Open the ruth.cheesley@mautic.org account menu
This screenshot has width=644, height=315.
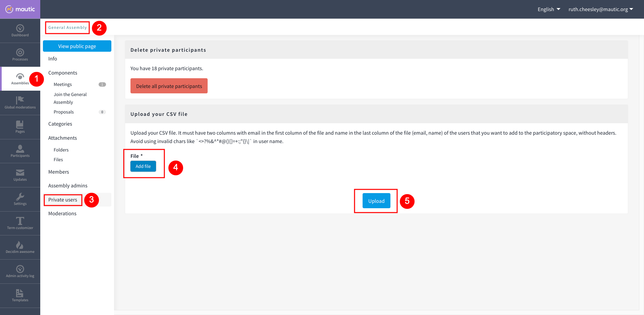click(600, 9)
